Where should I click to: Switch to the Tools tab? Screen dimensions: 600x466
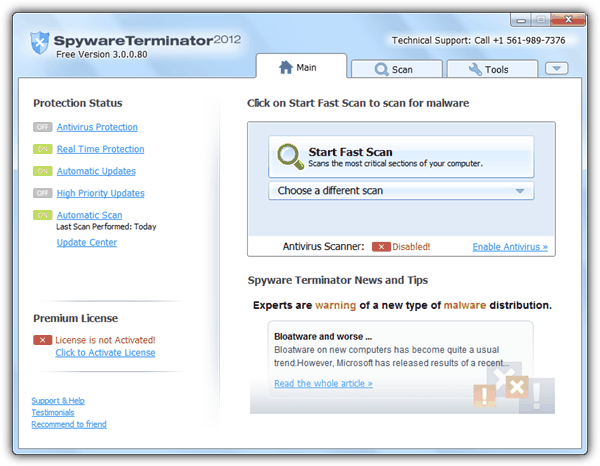pos(492,69)
